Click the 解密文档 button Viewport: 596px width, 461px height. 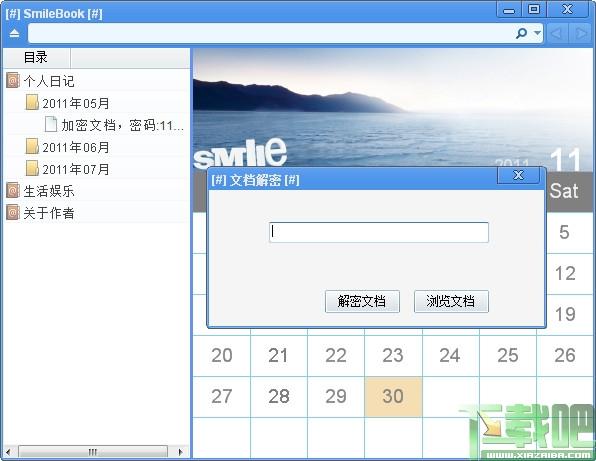(x=362, y=301)
